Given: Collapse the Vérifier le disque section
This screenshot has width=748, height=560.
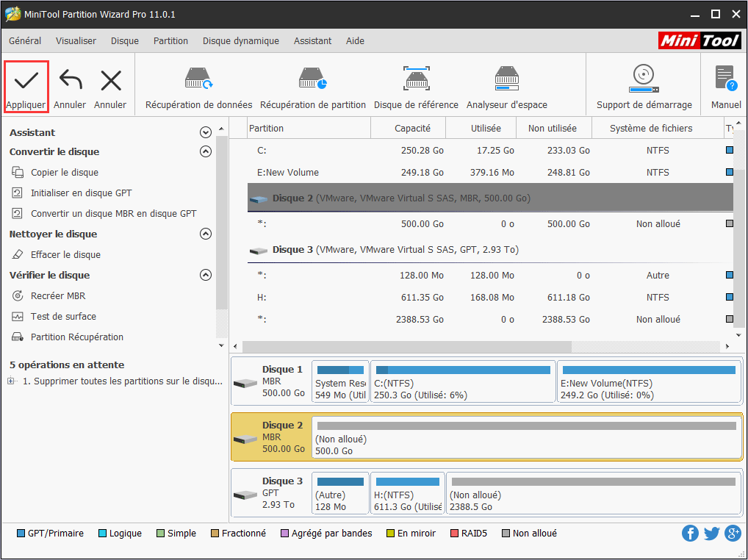Looking at the screenshot, I should pos(206,275).
